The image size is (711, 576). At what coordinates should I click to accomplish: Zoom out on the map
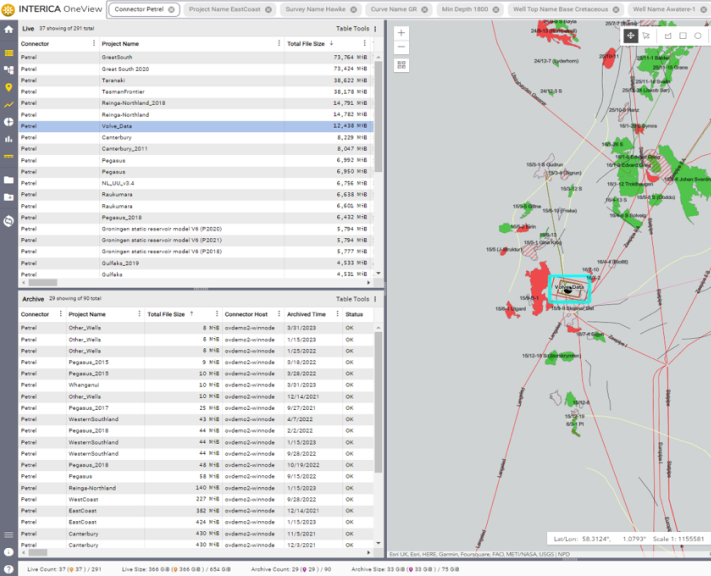(x=401, y=48)
